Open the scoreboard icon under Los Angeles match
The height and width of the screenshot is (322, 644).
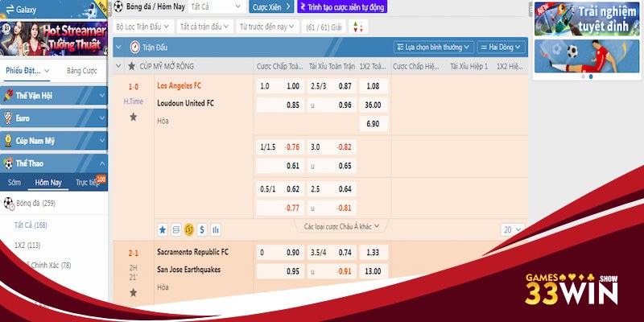coord(175,229)
